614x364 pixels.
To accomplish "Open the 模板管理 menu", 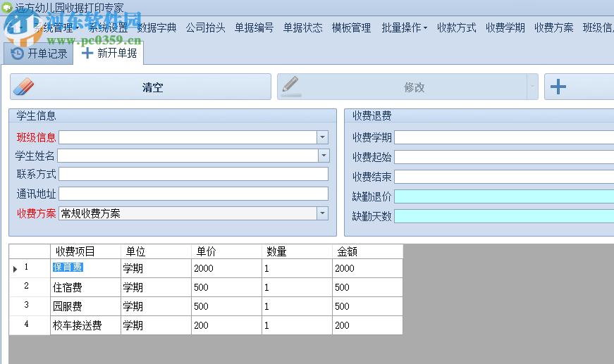I will (x=351, y=27).
